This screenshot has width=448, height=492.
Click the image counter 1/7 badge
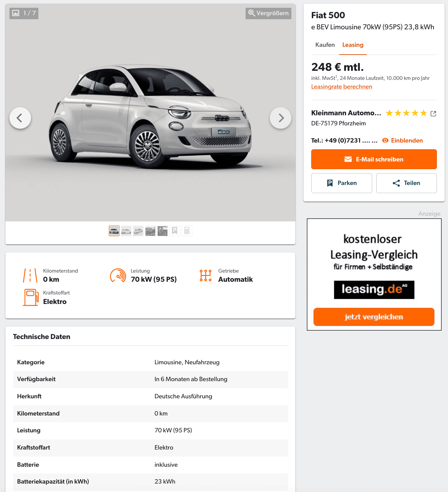(24, 13)
